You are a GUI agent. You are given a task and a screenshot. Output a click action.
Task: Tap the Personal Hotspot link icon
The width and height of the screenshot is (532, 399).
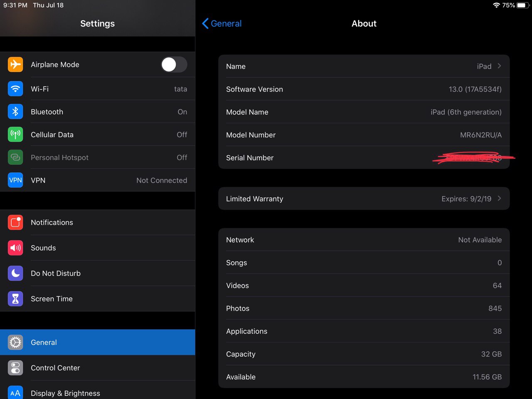pos(15,157)
